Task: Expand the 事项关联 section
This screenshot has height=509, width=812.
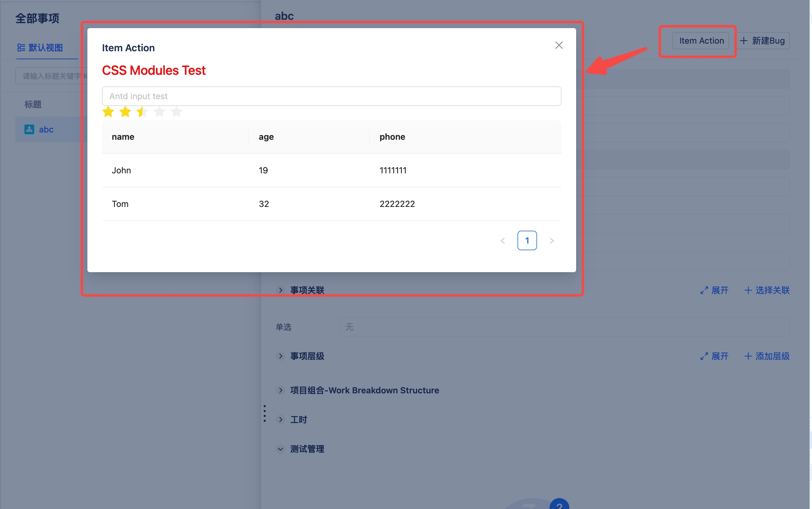Action: point(280,290)
